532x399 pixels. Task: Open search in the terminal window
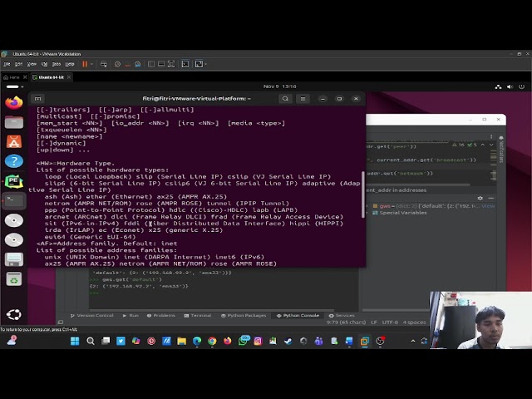tap(285, 99)
